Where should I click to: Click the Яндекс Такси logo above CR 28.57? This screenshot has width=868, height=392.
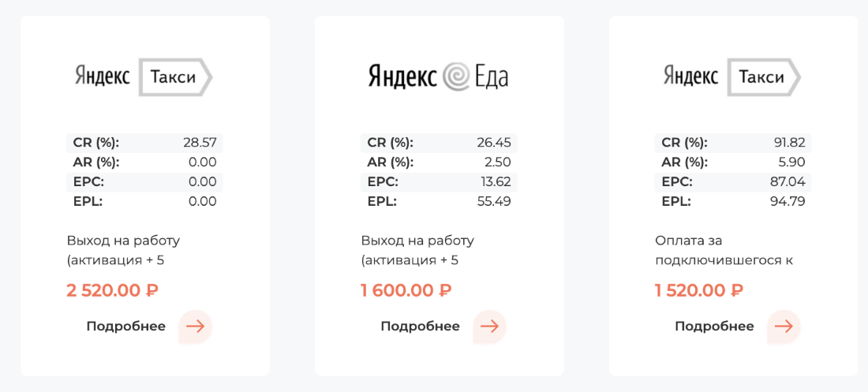pos(144,77)
